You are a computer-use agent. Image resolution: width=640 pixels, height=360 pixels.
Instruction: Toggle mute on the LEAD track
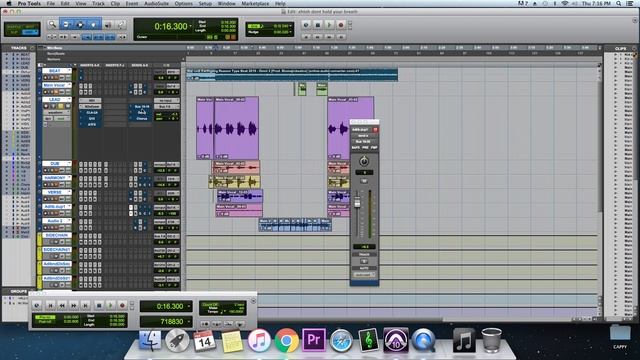tap(67, 106)
